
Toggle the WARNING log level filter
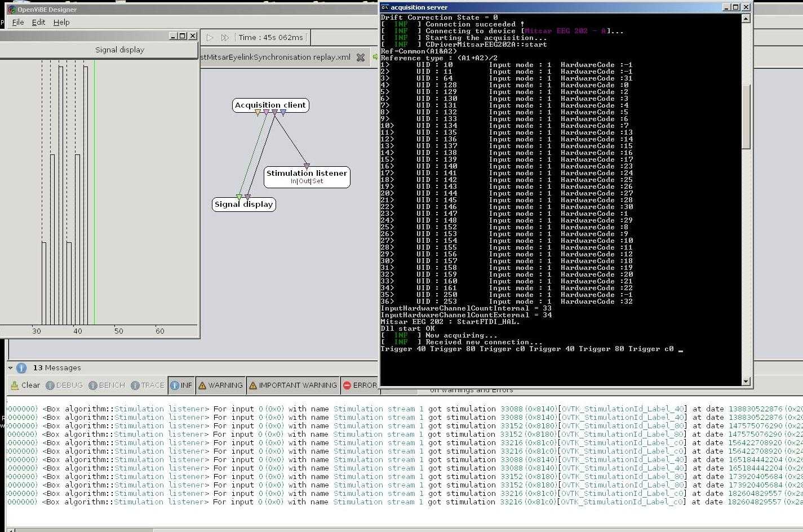[x=220, y=385]
